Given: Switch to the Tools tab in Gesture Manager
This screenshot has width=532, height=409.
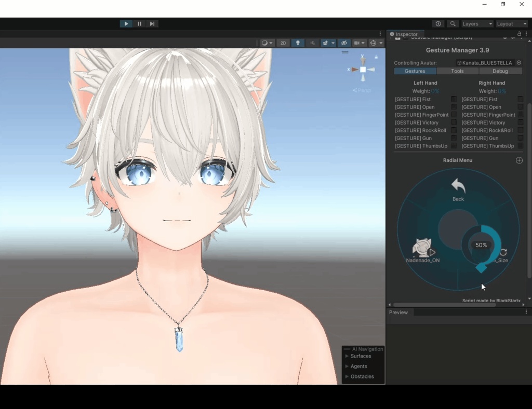Looking at the screenshot, I should tap(457, 71).
